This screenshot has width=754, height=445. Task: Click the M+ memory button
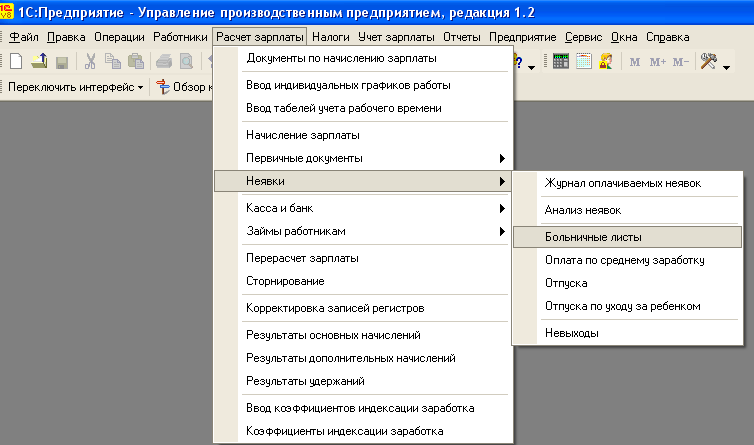point(658,62)
